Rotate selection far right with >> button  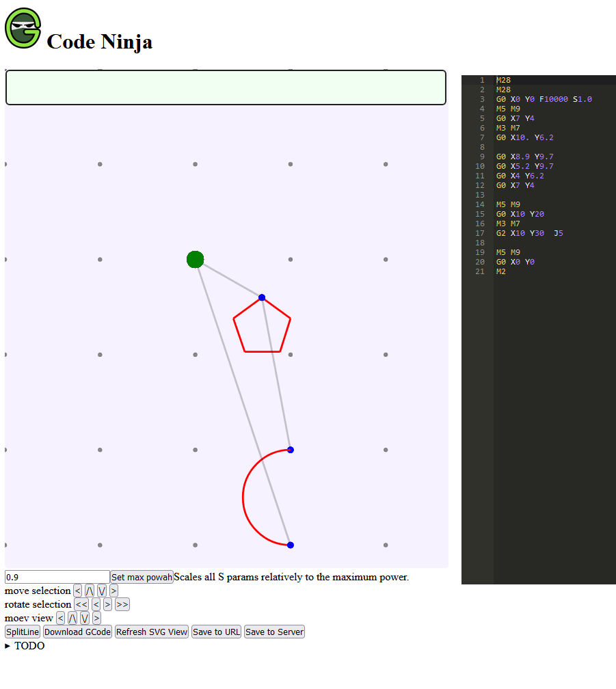pos(122,604)
